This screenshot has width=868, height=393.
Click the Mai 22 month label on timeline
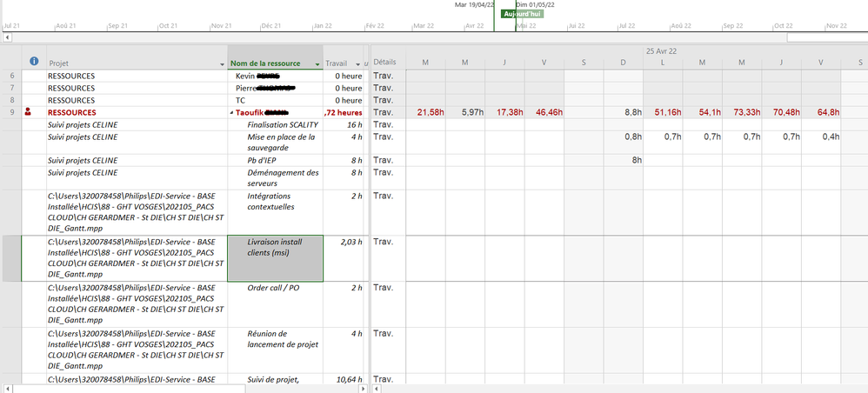526,25
